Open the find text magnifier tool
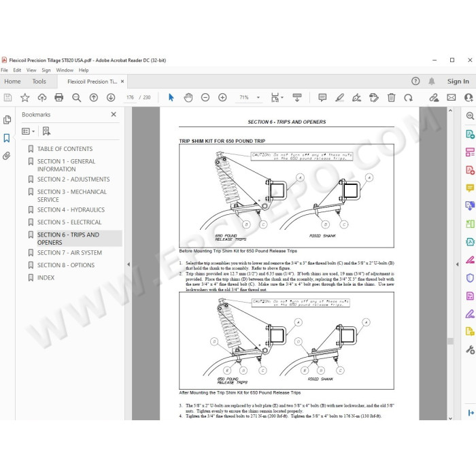This screenshot has width=476, height=476. point(76,97)
